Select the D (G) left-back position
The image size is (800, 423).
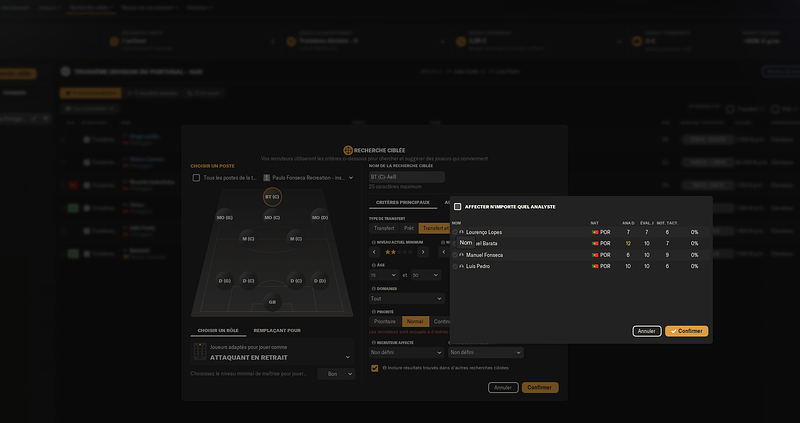[225, 281]
